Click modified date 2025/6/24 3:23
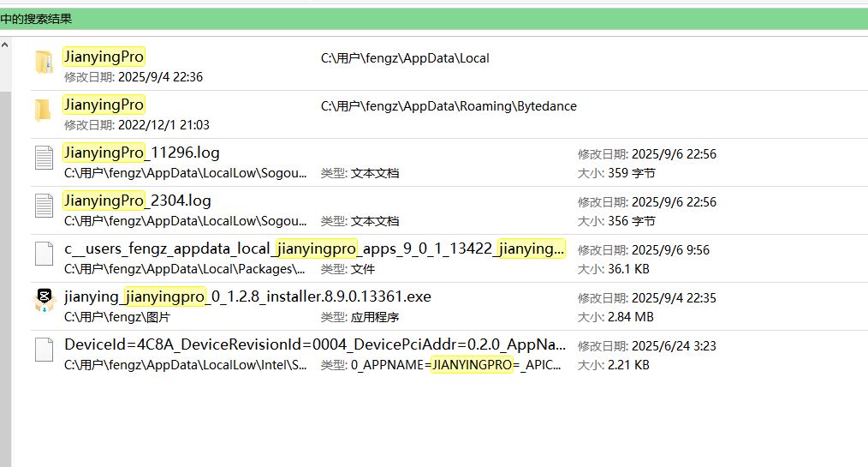The width and height of the screenshot is (868, 467). (x=674, y=346)
